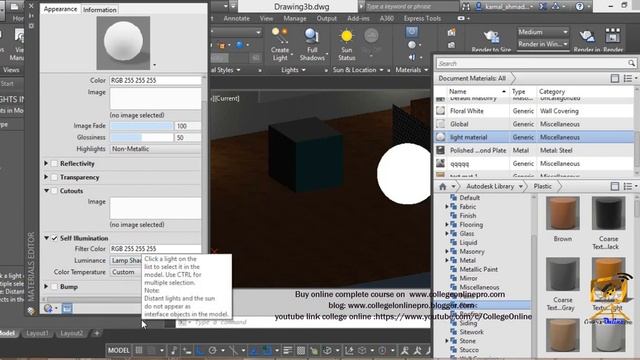Expand the Fabric library category

(x=447, y=207)
